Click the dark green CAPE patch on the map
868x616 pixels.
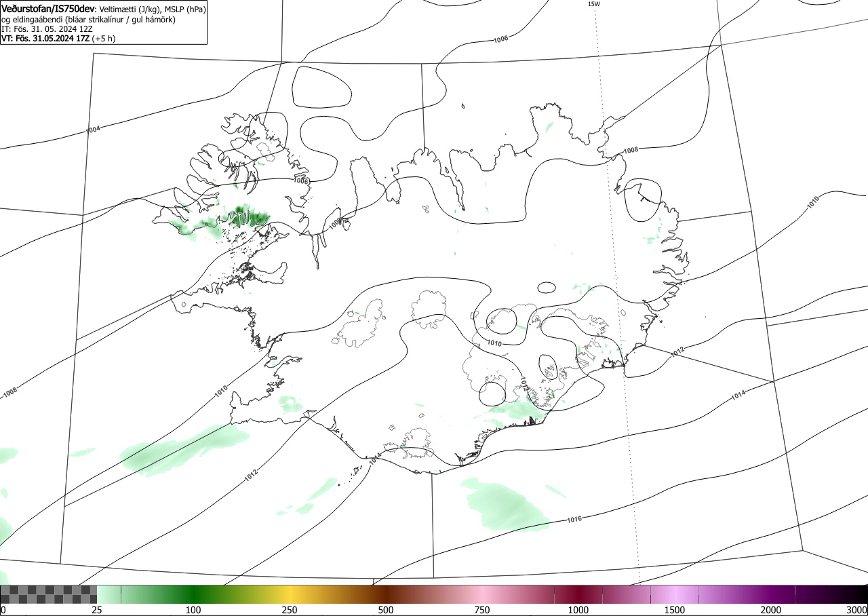point(248,217)
